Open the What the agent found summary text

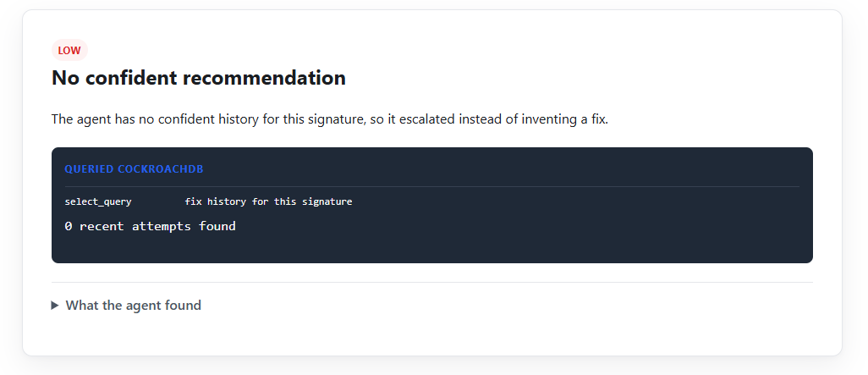click(134, 306)
